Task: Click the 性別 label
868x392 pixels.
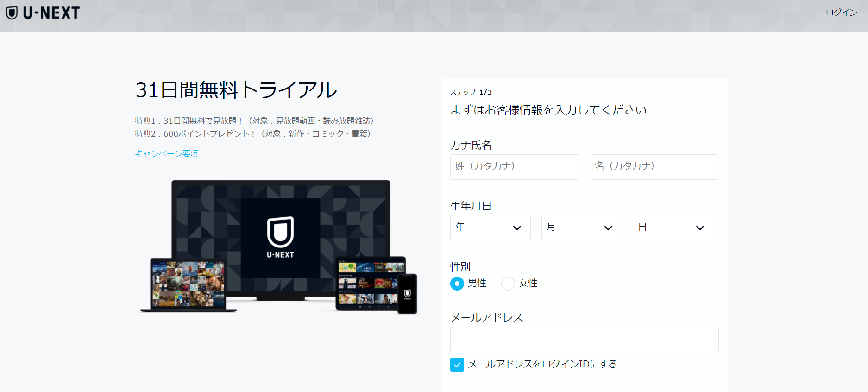Action: tap(460, 266)
